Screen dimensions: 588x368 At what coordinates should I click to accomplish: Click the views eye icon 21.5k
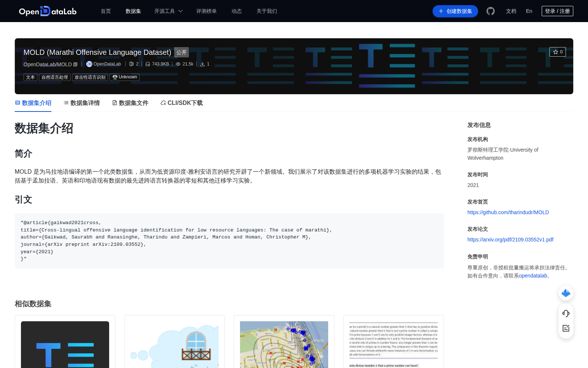[x=178, y=64]
